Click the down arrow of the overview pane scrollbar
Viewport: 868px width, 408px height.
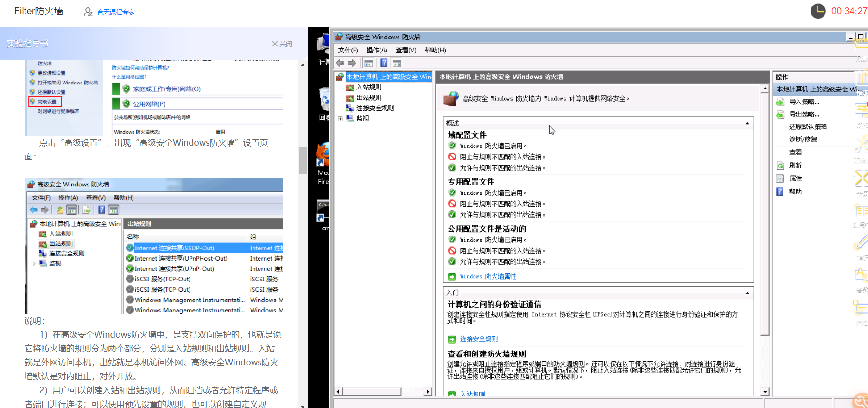[x=765, y=392]
